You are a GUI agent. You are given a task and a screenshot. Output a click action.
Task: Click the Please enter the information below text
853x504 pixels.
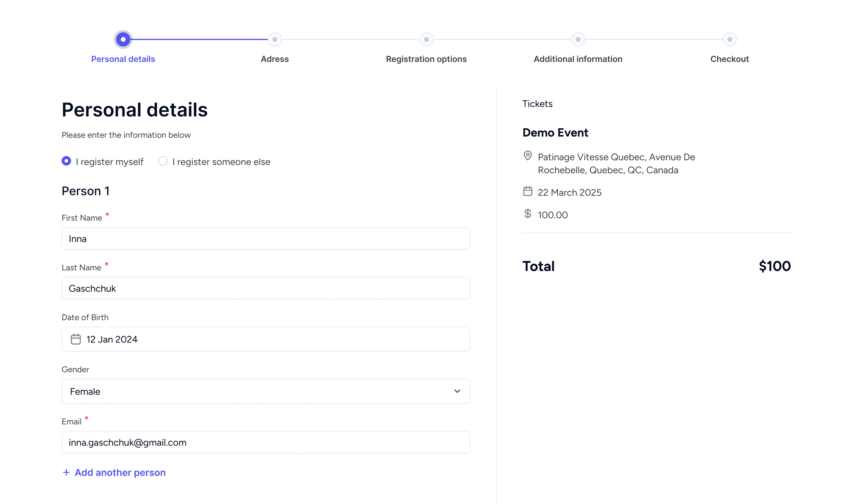(x=126, y=135)
